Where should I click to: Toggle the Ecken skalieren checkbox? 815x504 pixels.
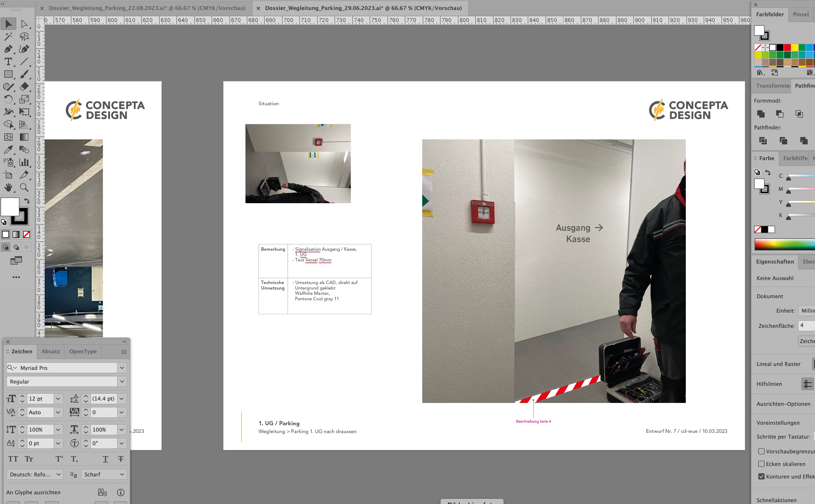pos(761,464)
